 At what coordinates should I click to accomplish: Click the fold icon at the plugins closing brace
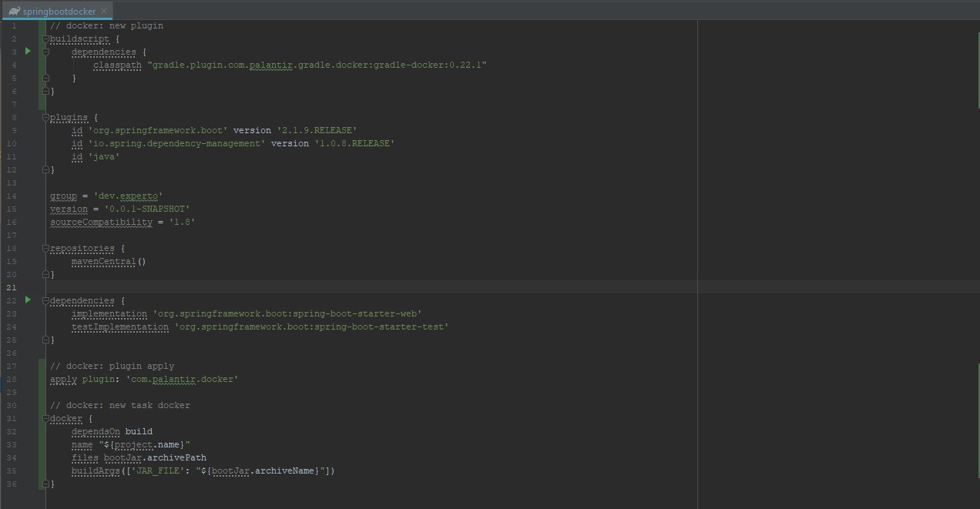[x=45, y=169]
